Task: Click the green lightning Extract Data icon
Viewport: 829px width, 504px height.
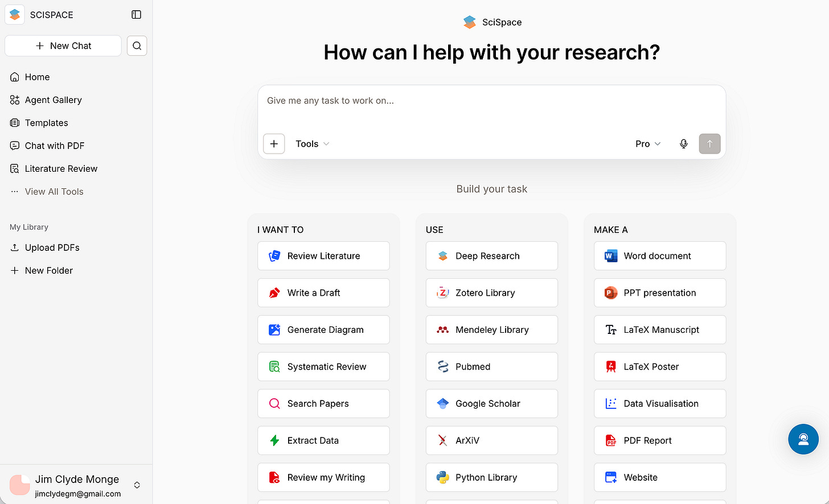Action: click(274, 441)
